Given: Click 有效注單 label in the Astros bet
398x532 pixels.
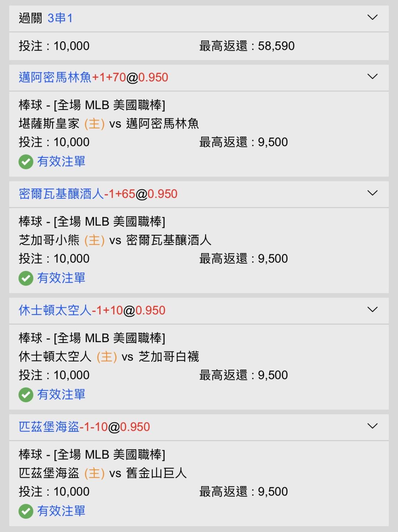Looking at the screenshot, I should [61, 394].
